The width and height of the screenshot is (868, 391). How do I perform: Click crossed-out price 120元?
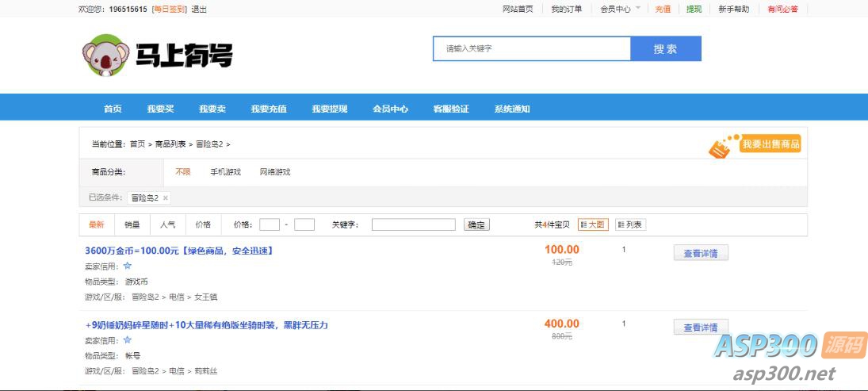click(562, 263)
